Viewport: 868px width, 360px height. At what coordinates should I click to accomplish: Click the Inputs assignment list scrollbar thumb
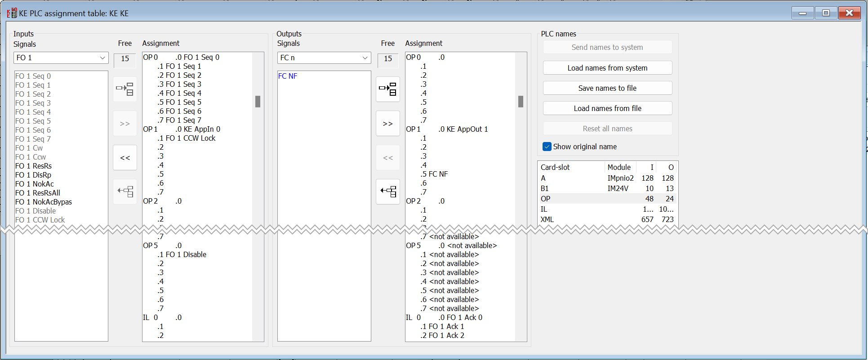[x=258, y=102]
